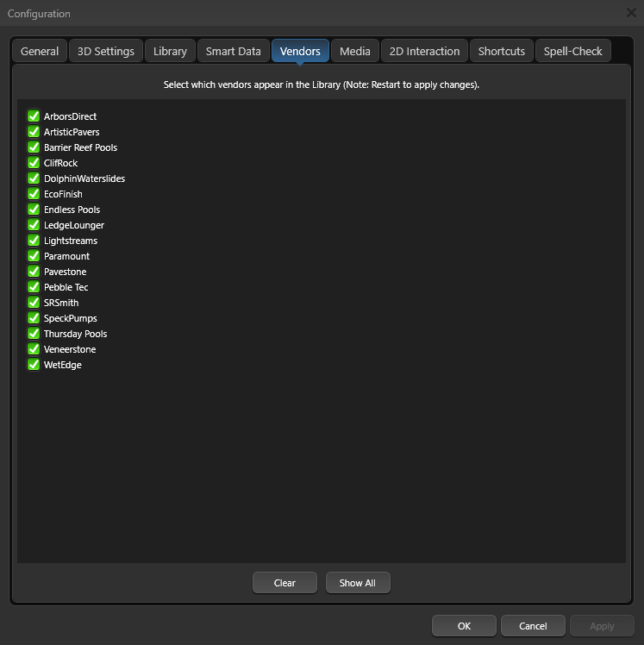The width and height of the screenshot is (644, 645).
Task: Toggle the Lightstreams vendor checkbox
Action: (x=34, y=241)
